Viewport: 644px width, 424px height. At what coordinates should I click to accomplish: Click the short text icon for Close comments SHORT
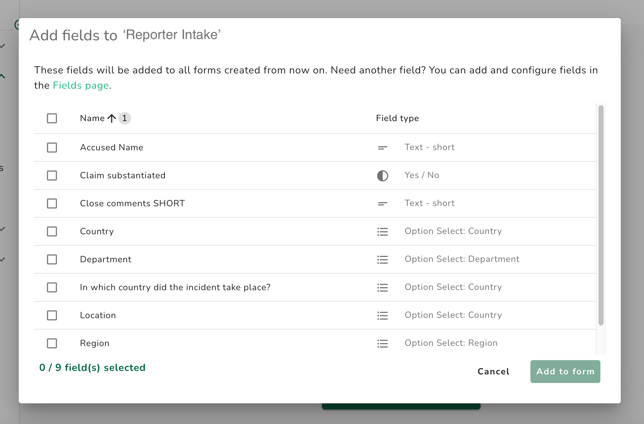pyautogui.click(x=382, y=204)
